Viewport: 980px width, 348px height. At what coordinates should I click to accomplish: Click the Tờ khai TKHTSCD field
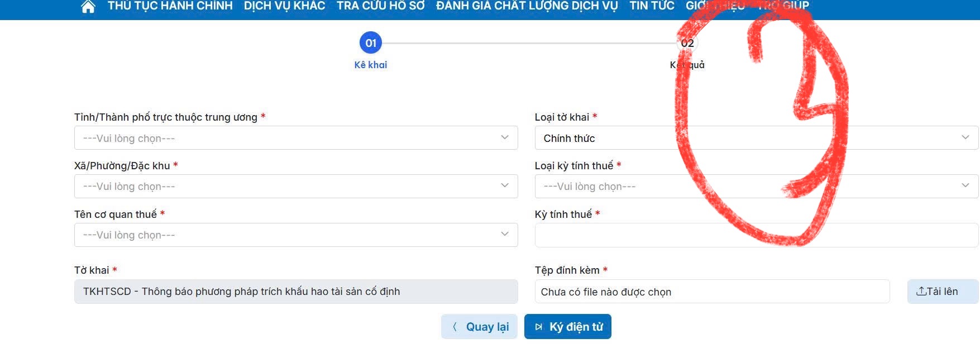click(295, 292)
